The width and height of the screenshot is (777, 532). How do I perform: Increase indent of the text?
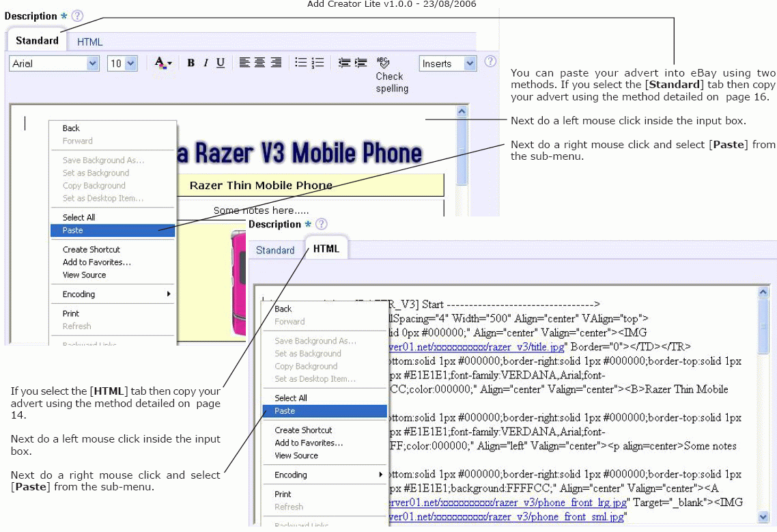click(361, 62)
